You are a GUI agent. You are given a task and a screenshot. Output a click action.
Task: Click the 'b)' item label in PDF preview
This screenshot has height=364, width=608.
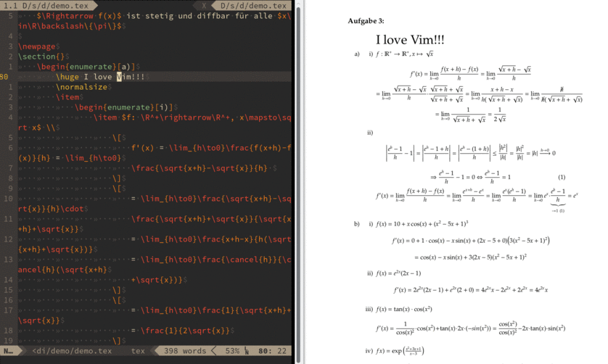click(357, 223)
